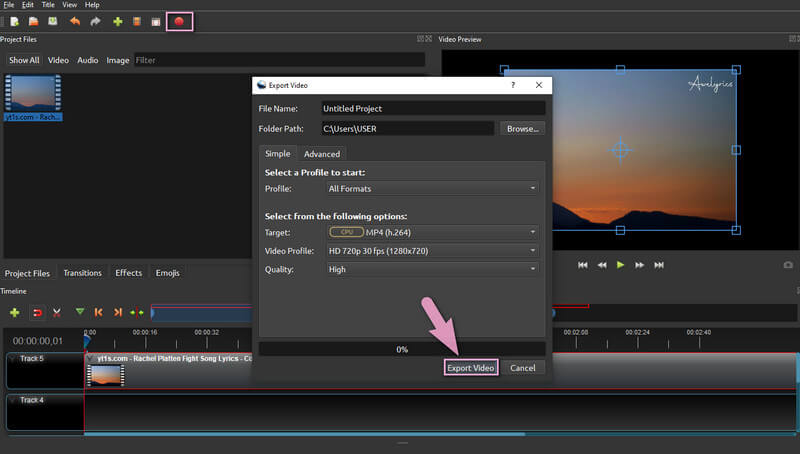Click the Redo arrow icon

[95, 21]
